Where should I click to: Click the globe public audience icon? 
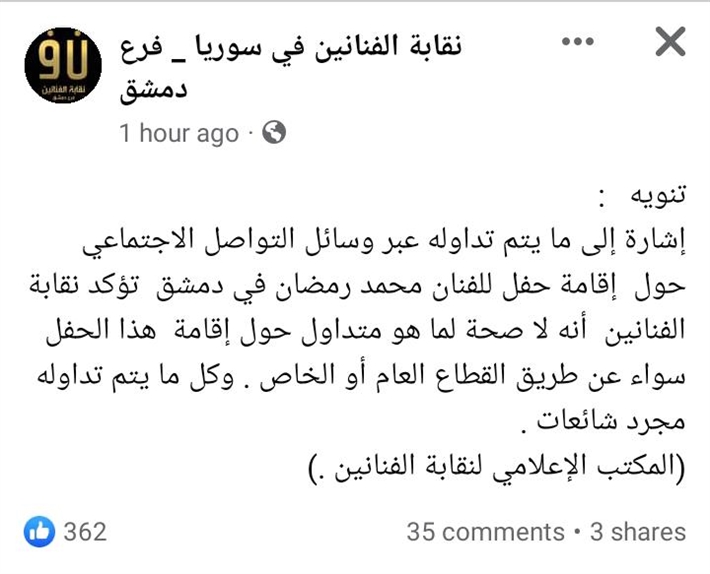pyautogui.click(x=274, y=132)
